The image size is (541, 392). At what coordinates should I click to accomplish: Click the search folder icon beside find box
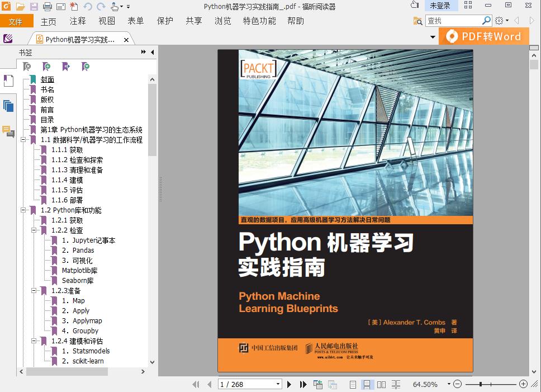tap(417, 21)
